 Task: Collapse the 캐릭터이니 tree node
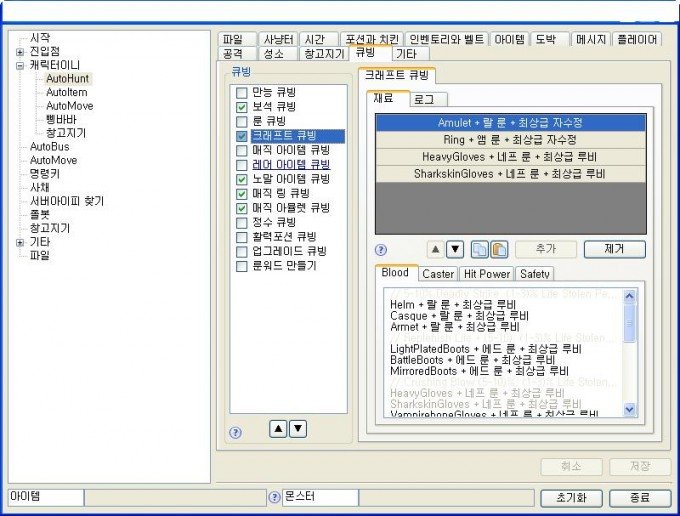[20, 66]
